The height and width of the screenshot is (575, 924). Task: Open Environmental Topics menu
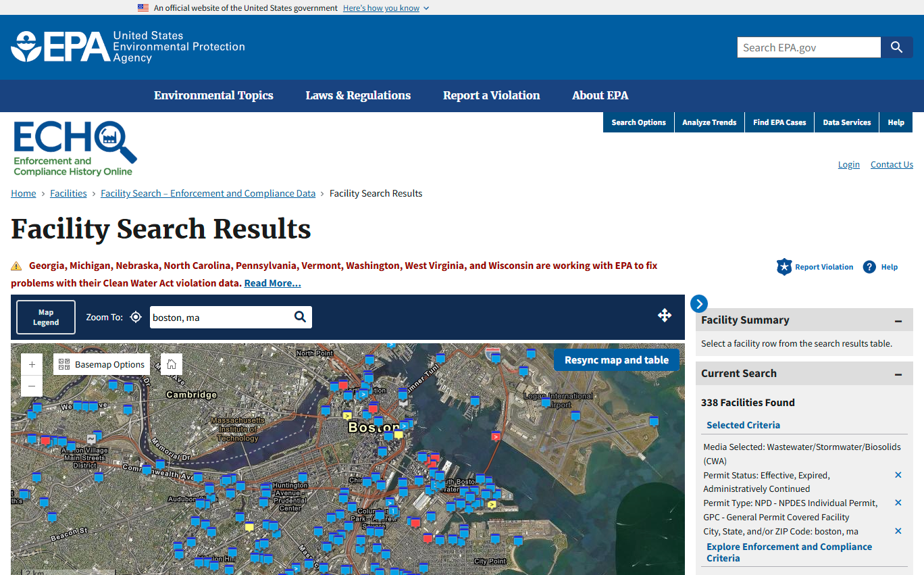click(x=213, y=95)
